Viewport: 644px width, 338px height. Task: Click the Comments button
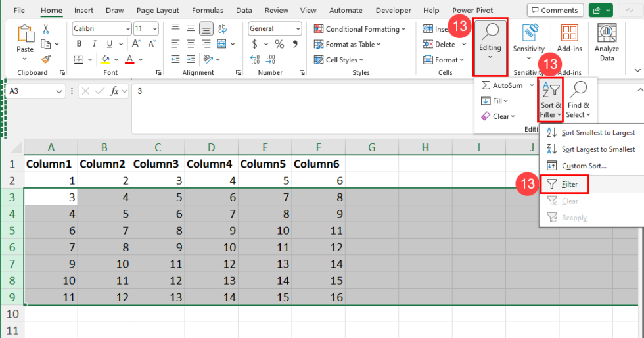[x=554, y=11]
